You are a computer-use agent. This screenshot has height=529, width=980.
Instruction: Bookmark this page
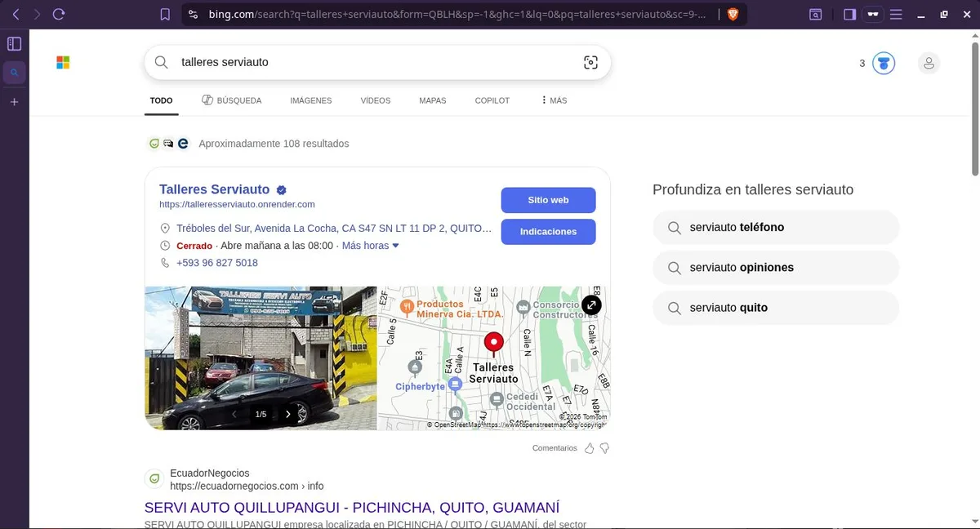point(165,14)
